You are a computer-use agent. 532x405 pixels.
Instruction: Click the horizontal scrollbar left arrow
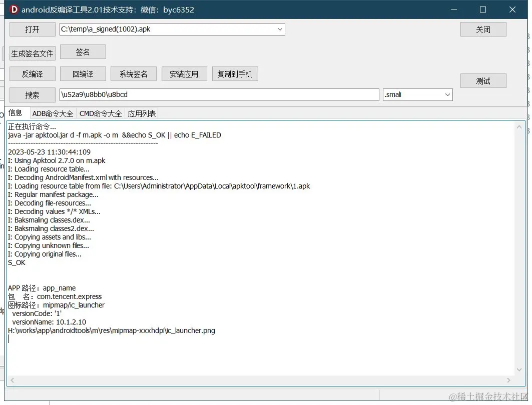point(12,380)
